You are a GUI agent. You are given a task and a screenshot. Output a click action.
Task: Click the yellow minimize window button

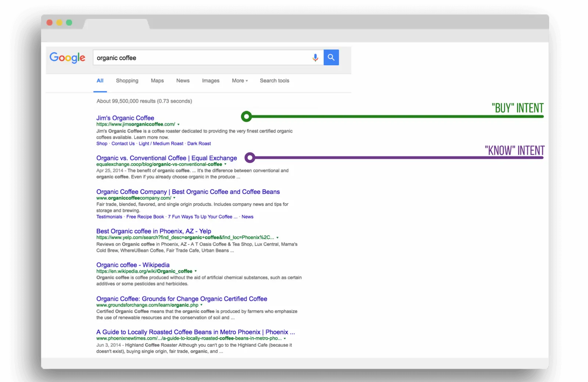pyautogui.click(x=59, y=22)
